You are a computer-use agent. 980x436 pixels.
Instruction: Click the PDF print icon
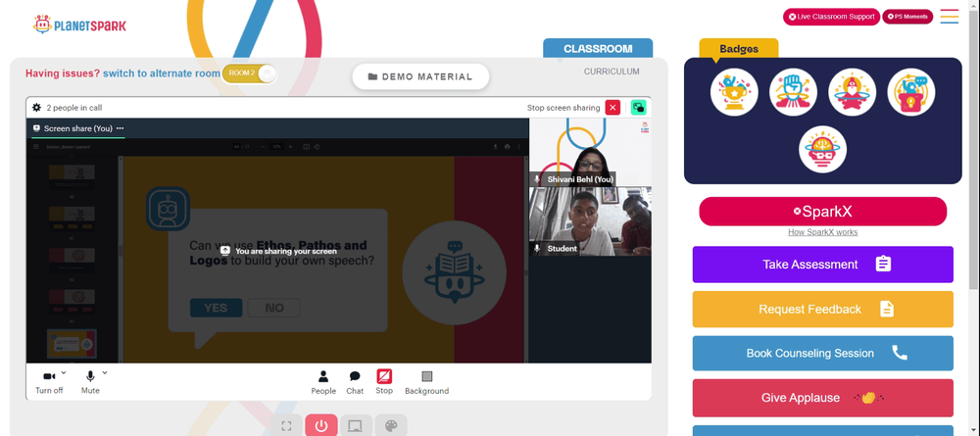507,147
